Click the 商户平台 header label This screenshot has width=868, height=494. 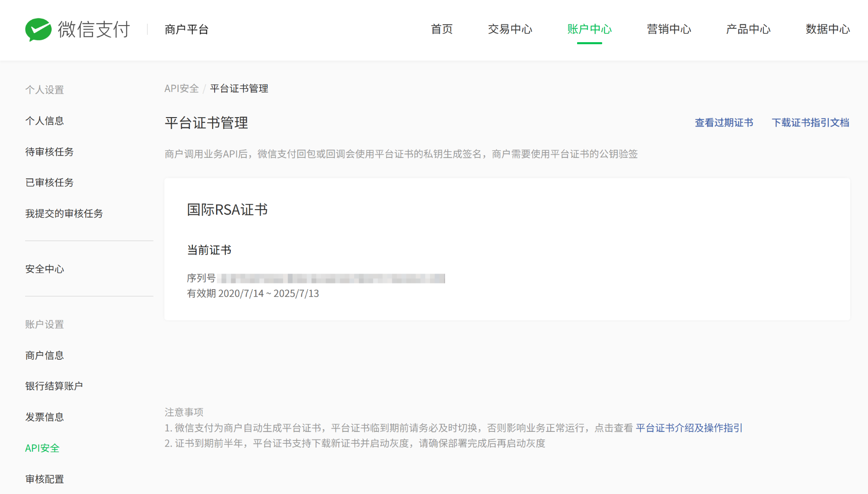tap(187, 29)
